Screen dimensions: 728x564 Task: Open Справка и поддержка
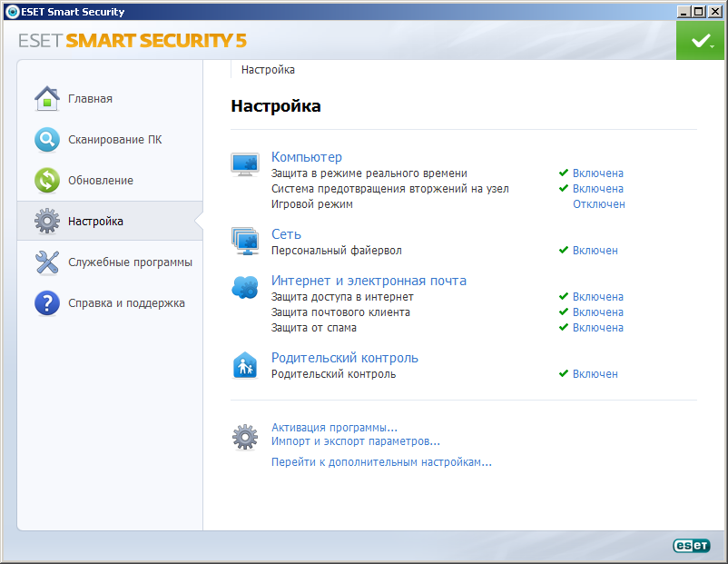126,303
